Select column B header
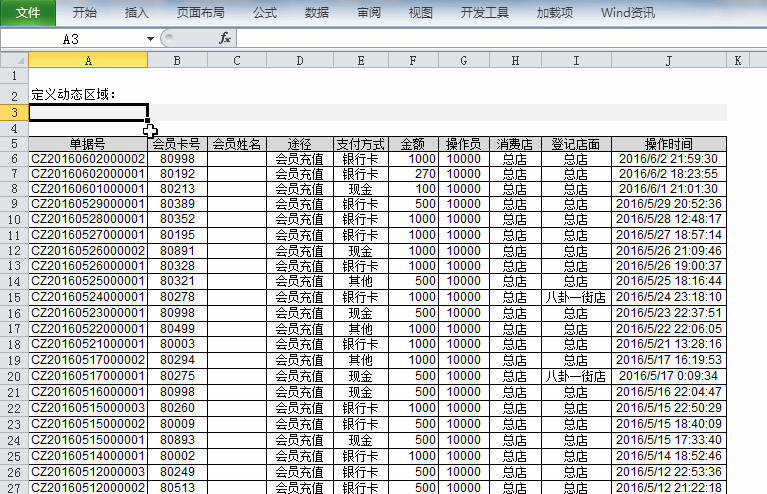Screen dimensions: 767x494 coord(177,60)
